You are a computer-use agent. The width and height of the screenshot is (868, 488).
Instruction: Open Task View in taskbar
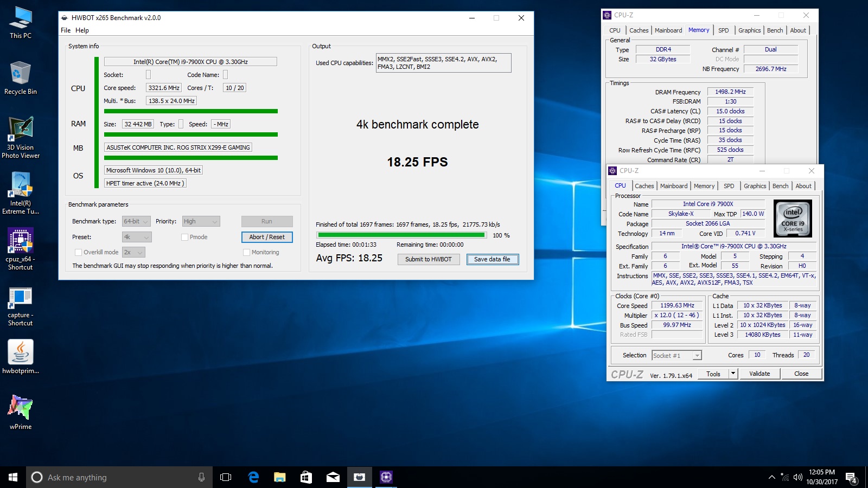(226, 477)
